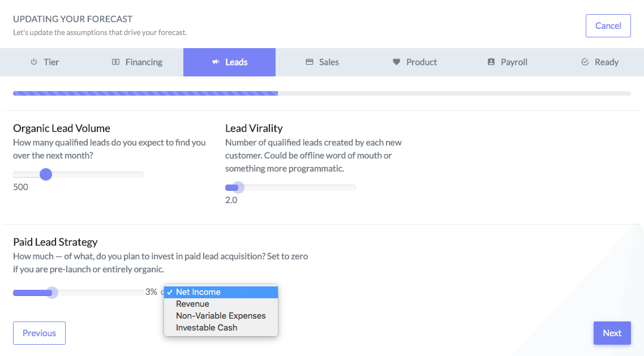Click the heart icon beside Product

[x=396, y=62]
